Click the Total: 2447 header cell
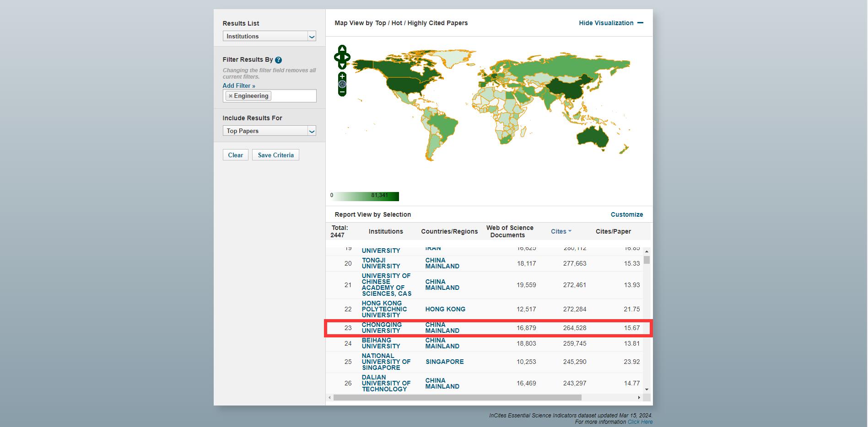The height and width of the screenshot is (427, 868). 339,231
